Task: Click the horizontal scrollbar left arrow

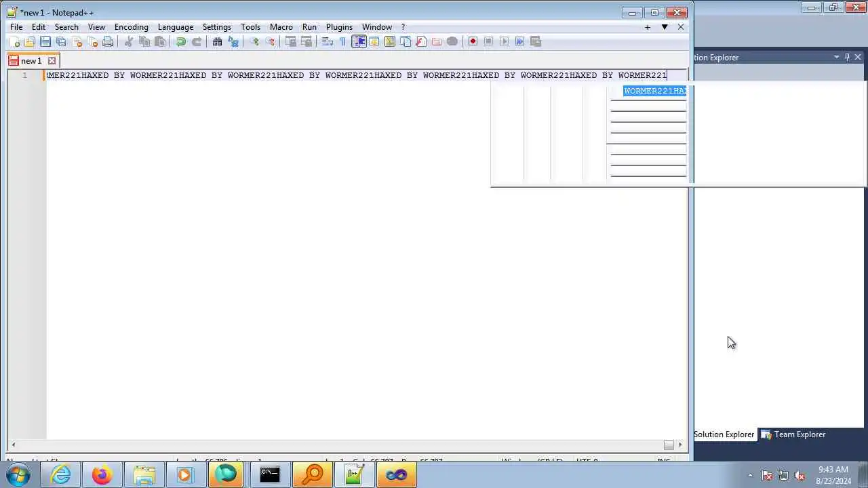Action: click(14, 445)
